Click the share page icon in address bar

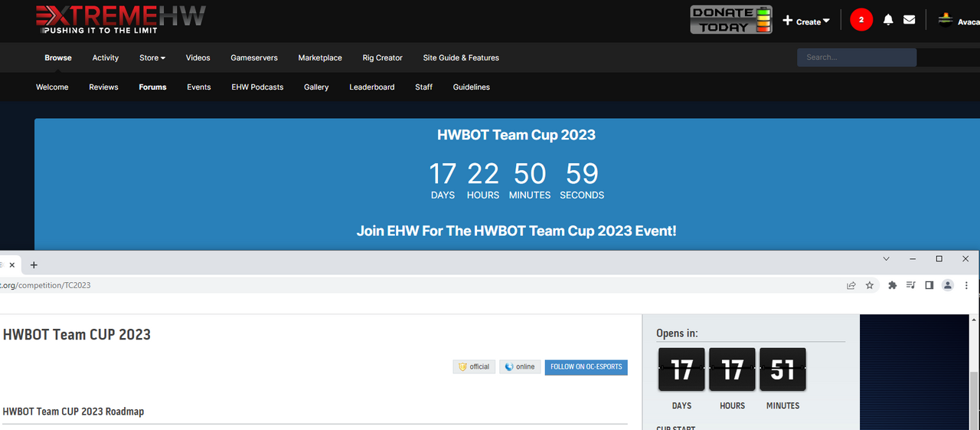pos(851,285)
